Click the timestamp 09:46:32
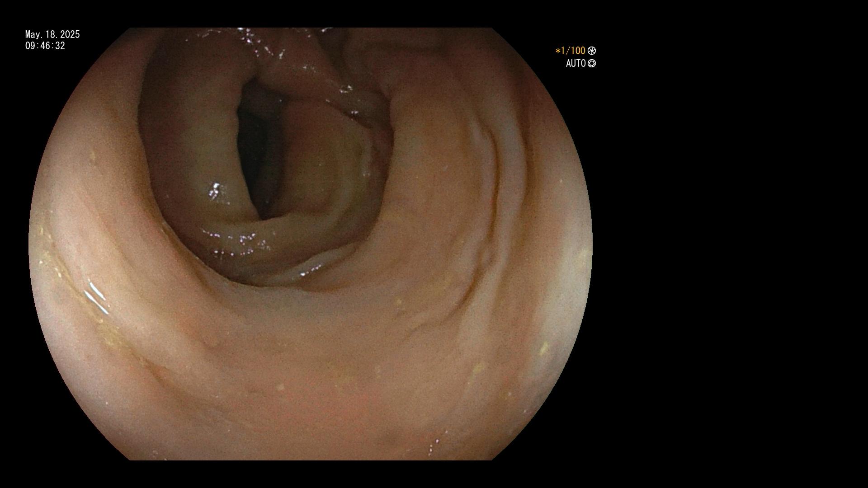 click(x=45, y=46)
